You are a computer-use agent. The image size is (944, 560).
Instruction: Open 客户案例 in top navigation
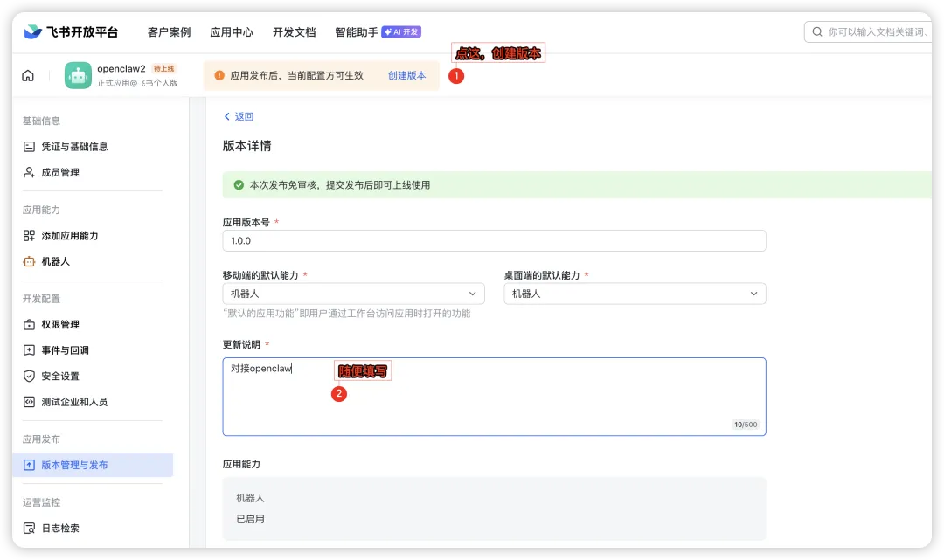click(x=170, y=31)
